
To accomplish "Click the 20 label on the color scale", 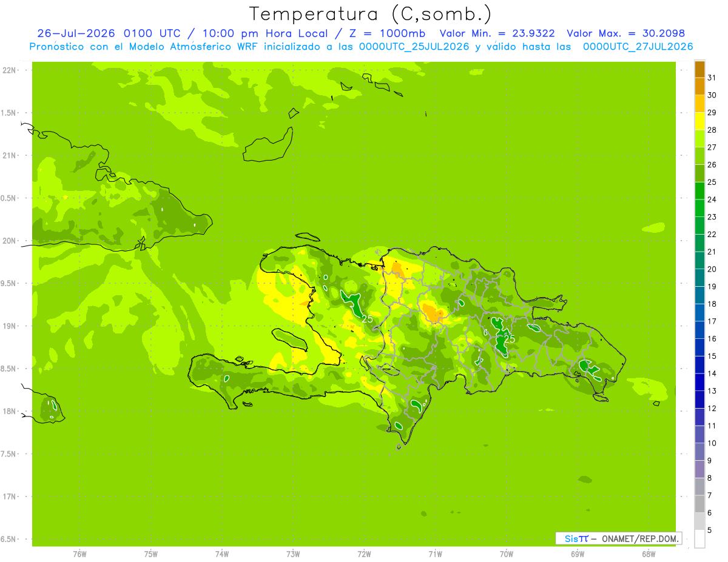I will coord(712,269).
